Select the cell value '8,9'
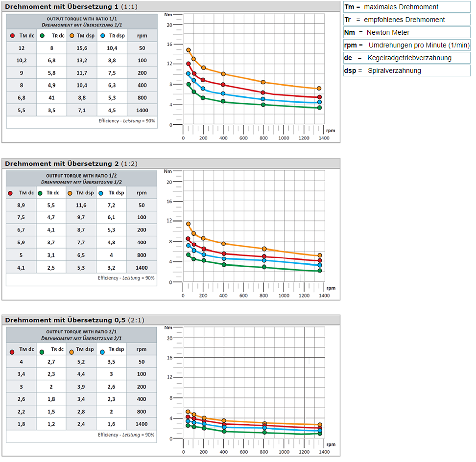The image size is (476, 462). [x=21, y=206]
